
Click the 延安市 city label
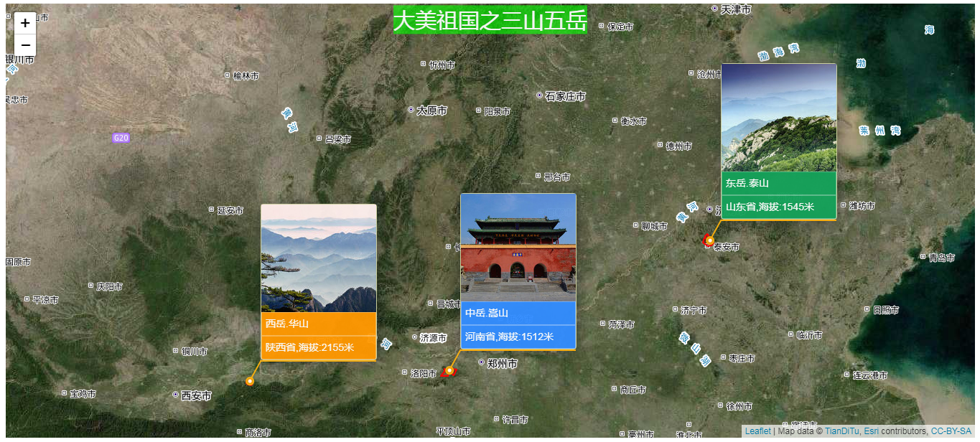(230, 210)
